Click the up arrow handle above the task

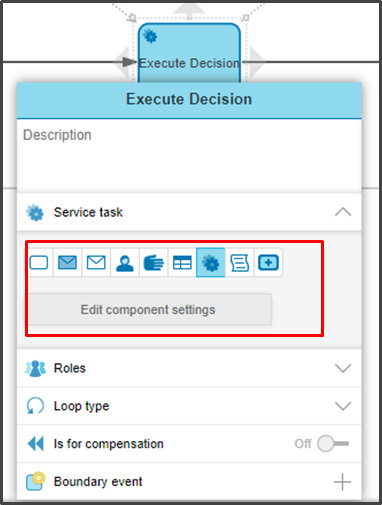pos(189,10)
